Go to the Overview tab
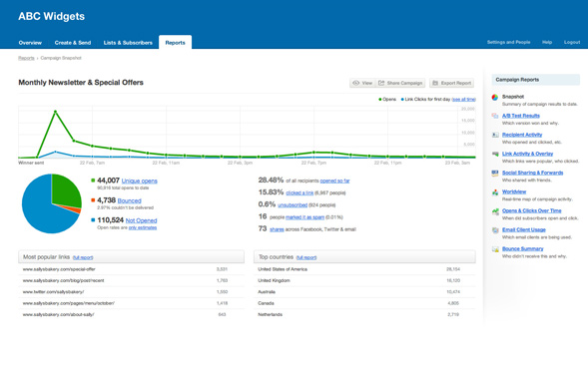 (30, 43)
